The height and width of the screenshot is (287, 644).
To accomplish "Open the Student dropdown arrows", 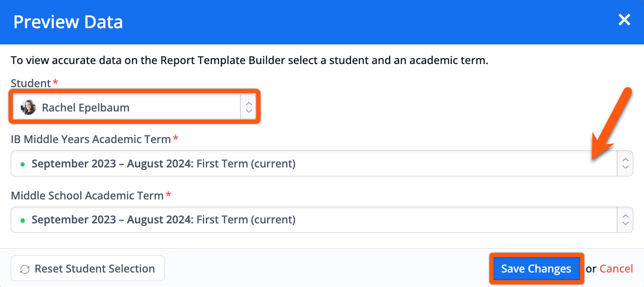I will click(249, 107).
